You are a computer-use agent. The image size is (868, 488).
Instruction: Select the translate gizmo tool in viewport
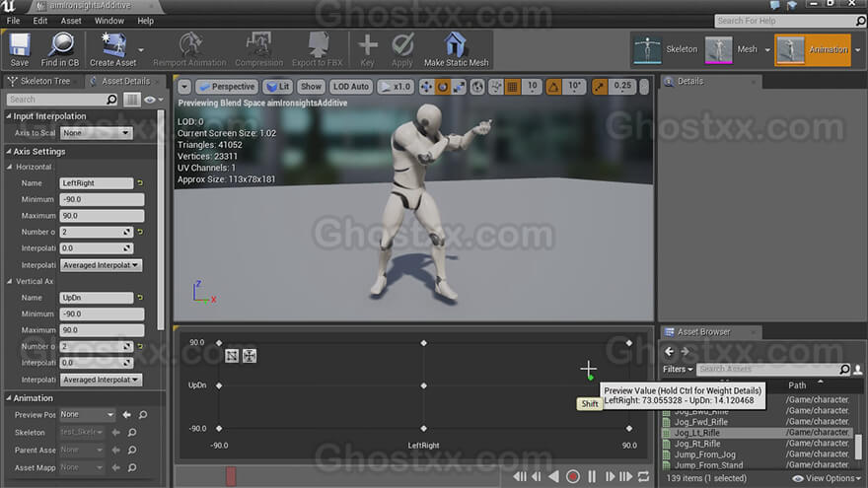click(x=426, y=87)
